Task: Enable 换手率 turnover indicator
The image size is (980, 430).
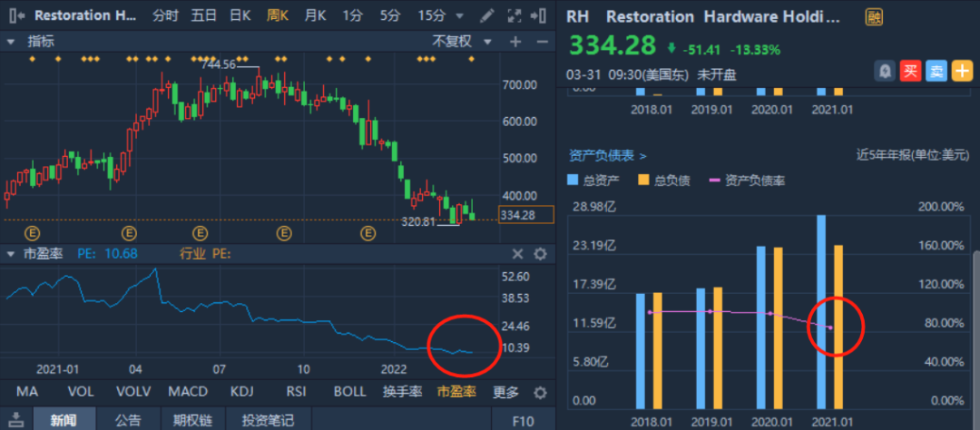Action: click(x=401, y=392)
